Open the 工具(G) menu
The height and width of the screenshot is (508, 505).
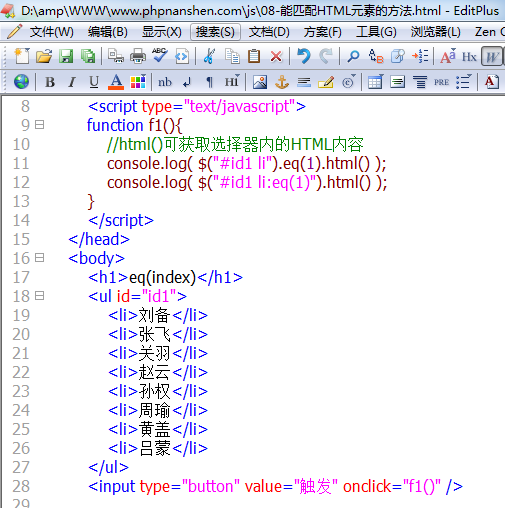376,32
